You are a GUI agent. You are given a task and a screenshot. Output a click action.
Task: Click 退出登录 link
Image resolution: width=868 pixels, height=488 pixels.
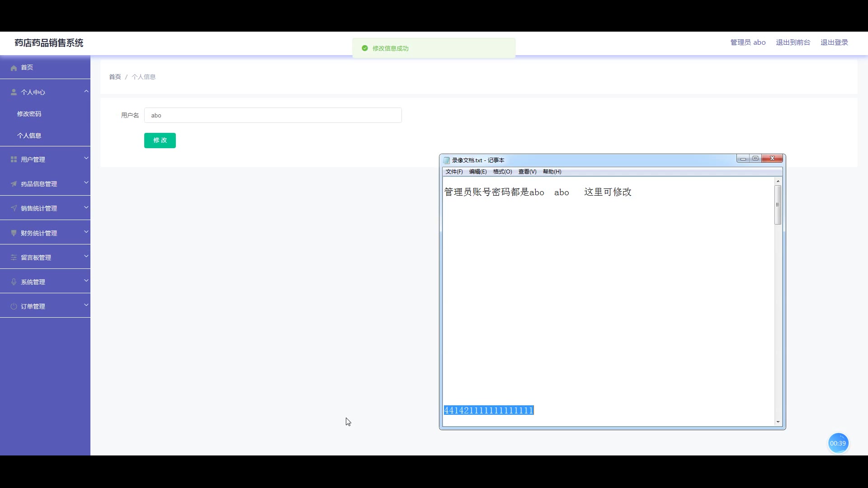point(834,42)
